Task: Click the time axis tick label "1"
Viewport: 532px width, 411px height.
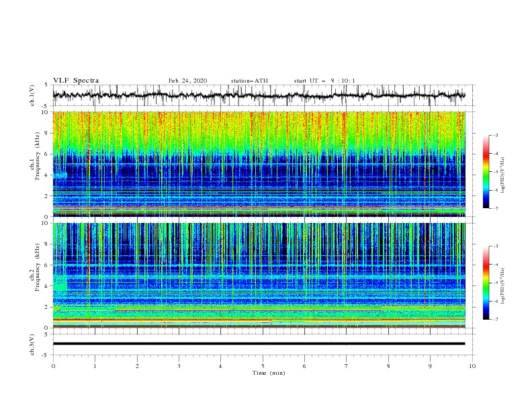Action: pos(95,366)
